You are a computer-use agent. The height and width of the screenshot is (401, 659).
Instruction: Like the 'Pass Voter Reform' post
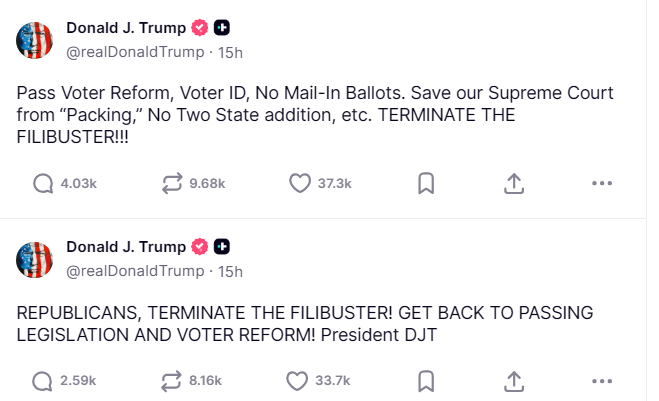click(x=299, y=183)
